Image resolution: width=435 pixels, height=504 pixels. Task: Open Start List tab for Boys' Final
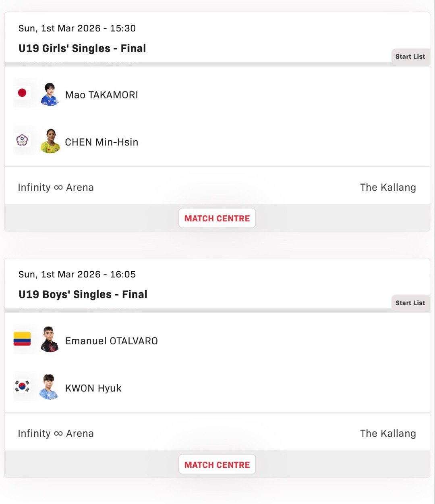coord(410,303)
